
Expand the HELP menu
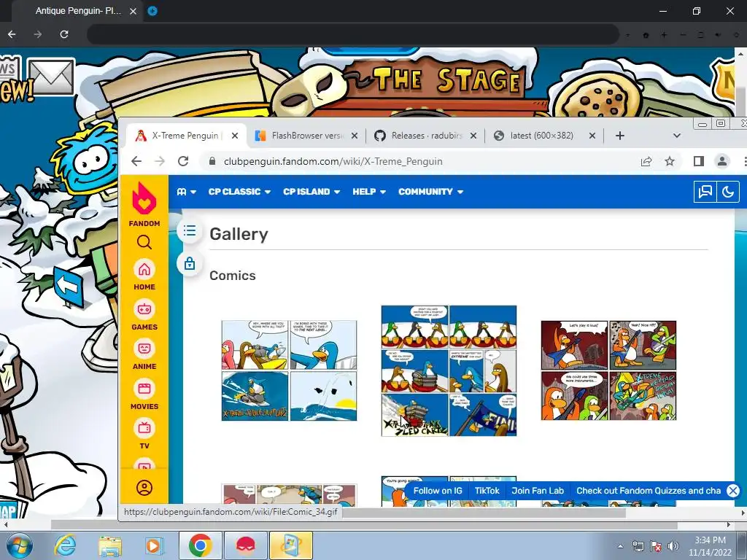[369, 192]
